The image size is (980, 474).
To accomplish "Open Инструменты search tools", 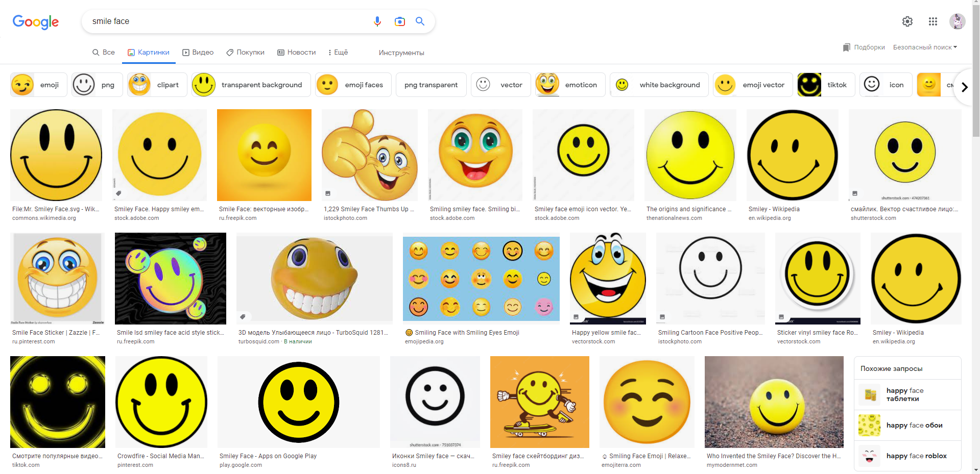I will click(401, 53).
